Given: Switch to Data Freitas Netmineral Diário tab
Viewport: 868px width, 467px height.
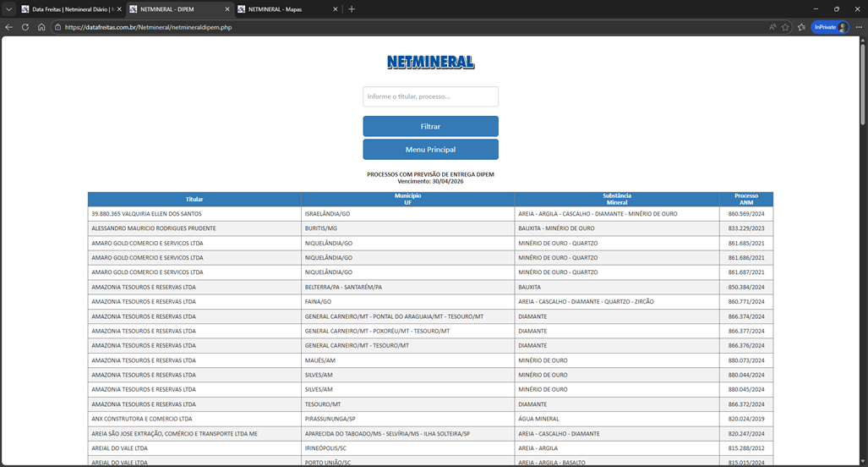Looking at the screenshot, I should [71, 9].
